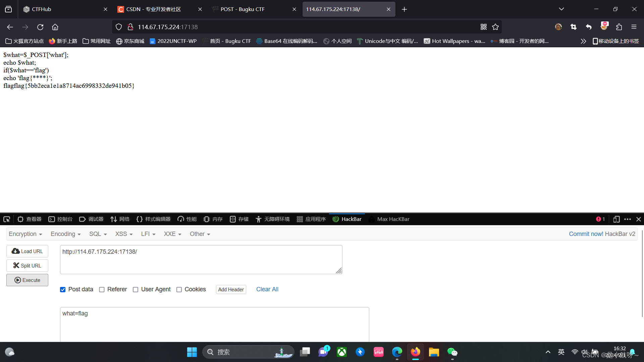Open the Firefox browser from the taskbar
The image size is (644, 362).
pyautogui.click(x=415, y=352)
